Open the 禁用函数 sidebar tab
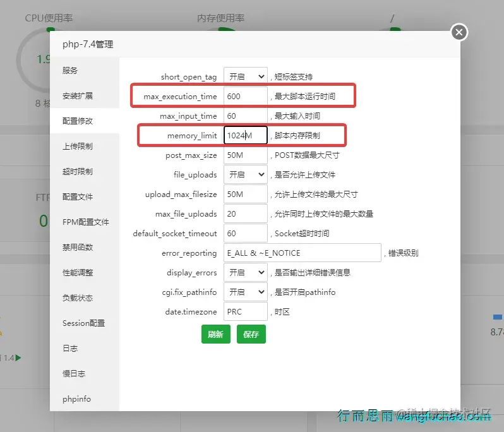Screen dimensions: 504x432 coord(85,247)
